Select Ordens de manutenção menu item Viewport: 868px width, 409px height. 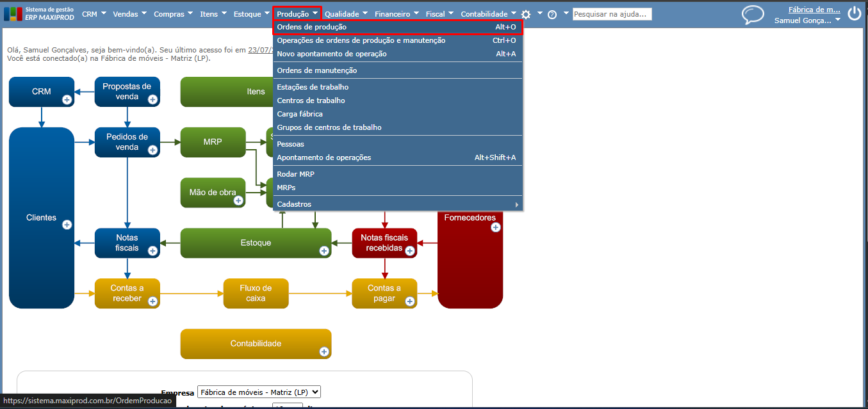point(398,70)
